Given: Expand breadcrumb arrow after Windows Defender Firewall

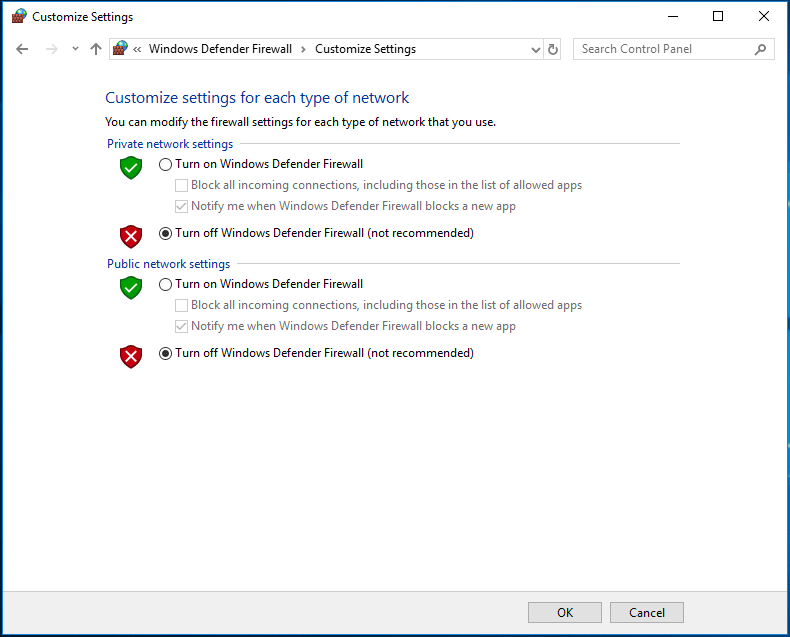Looking at the screenshot, I should [x=303, y=49].
